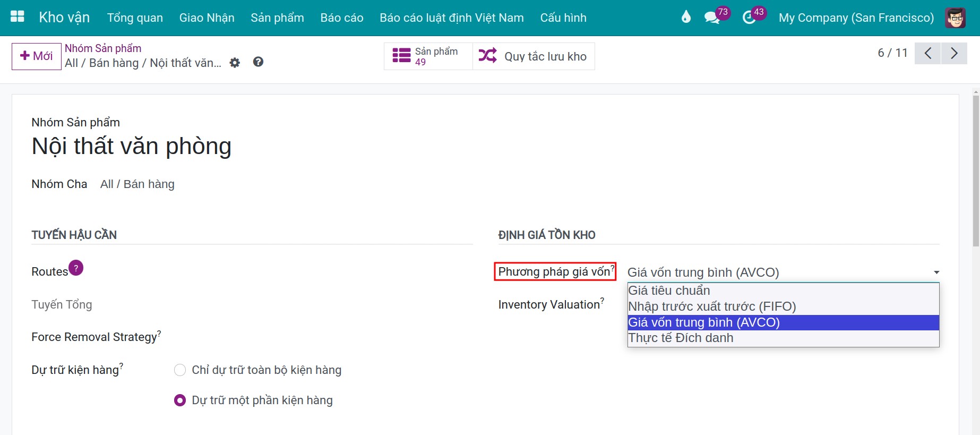Open the Báo cáo menu
Screen dimensions: 980x435
click(342, 18)
